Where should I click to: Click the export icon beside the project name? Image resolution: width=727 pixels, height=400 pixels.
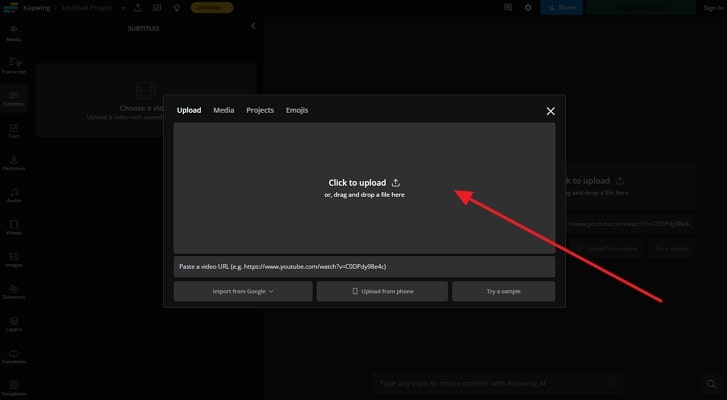pyautogui.click(x=138, y=8)
